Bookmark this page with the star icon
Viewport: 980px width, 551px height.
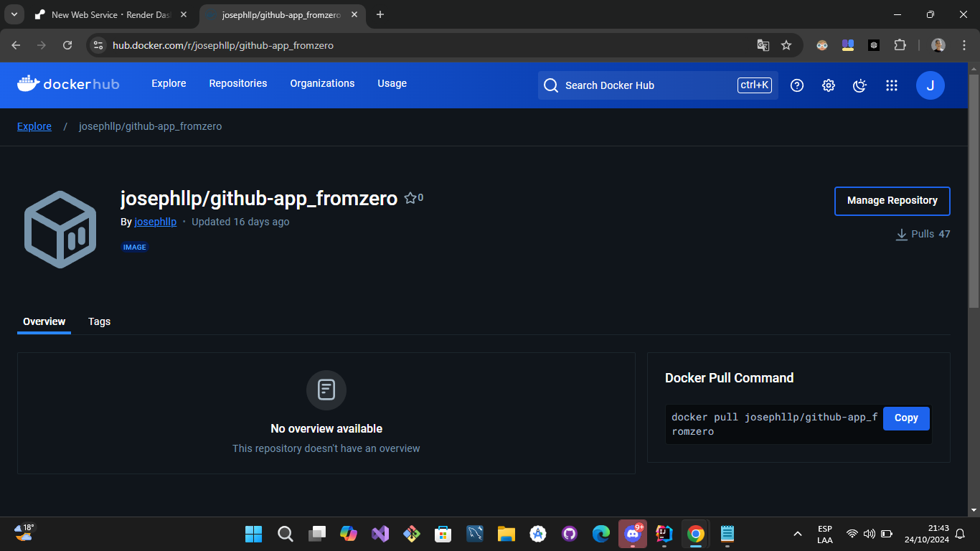tap(786, 45)
